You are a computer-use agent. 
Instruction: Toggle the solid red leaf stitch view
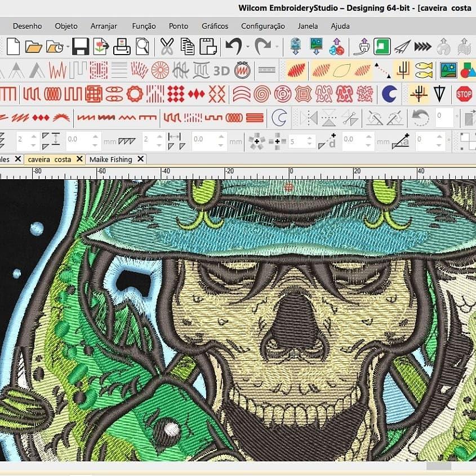coord(296,70)
